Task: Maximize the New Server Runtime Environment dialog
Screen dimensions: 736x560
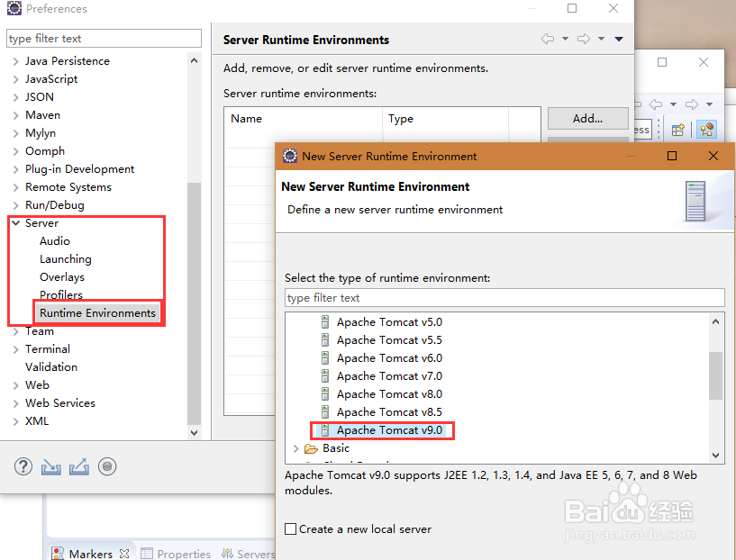Action: 672,156
